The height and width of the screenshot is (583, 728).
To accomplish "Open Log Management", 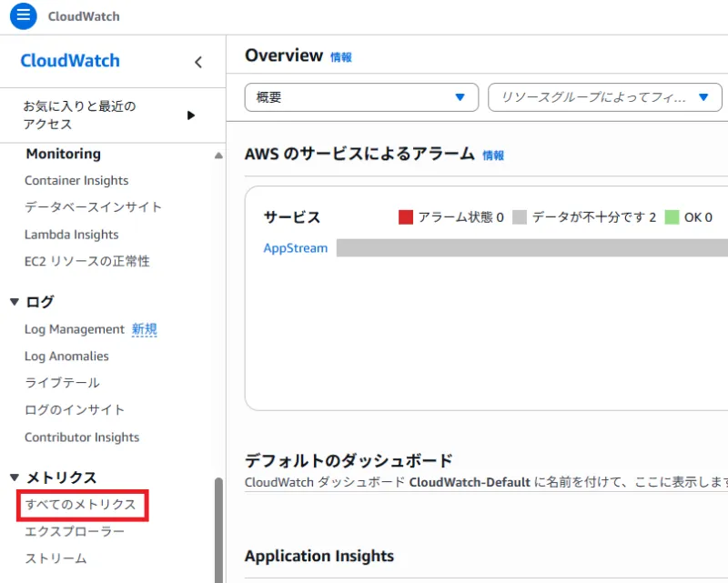I will (x=75, y=329).
